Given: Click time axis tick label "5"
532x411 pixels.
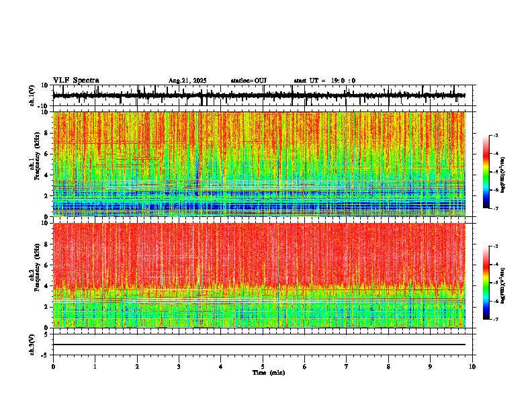Looking at the screenshot, I should [x=263, y=366].
